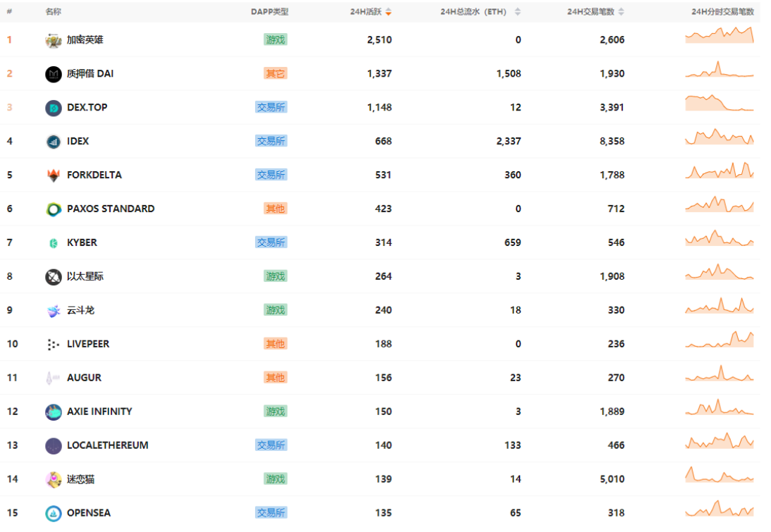This screenshot has height=532, width=771.
Task: Click the 游戏 tag on 加密英雄 row
Action: pyautogui.click(x=276, y=40)
